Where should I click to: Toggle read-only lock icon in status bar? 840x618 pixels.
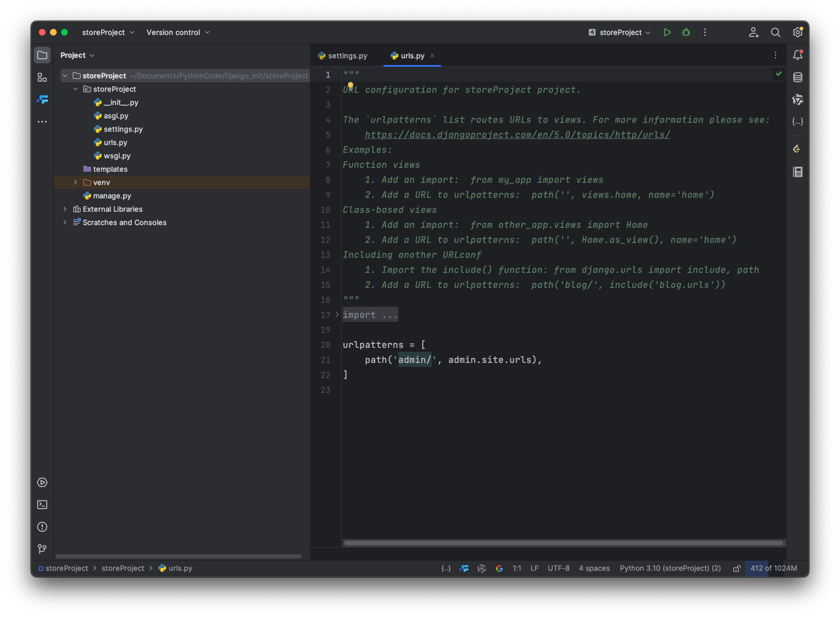(737, 569)
